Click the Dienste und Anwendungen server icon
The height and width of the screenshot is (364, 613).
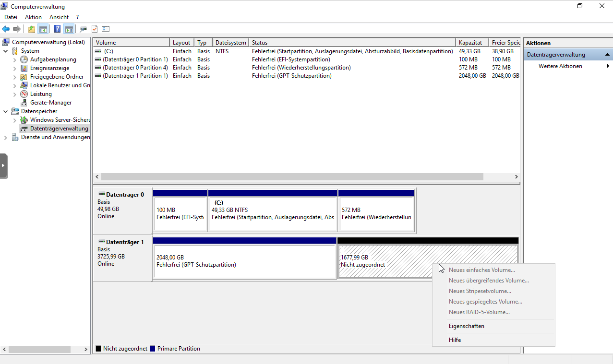pos(15,137)
